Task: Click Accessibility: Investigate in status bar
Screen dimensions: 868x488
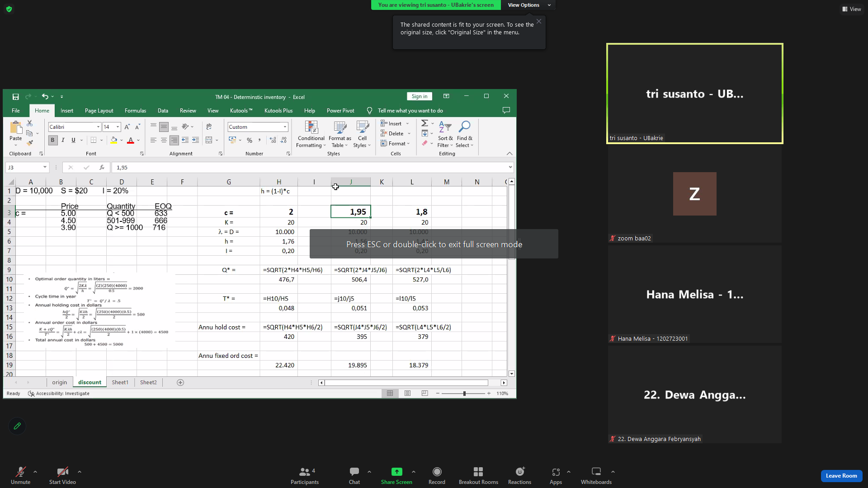Action: pyautogui.click(x=59, y=394)
